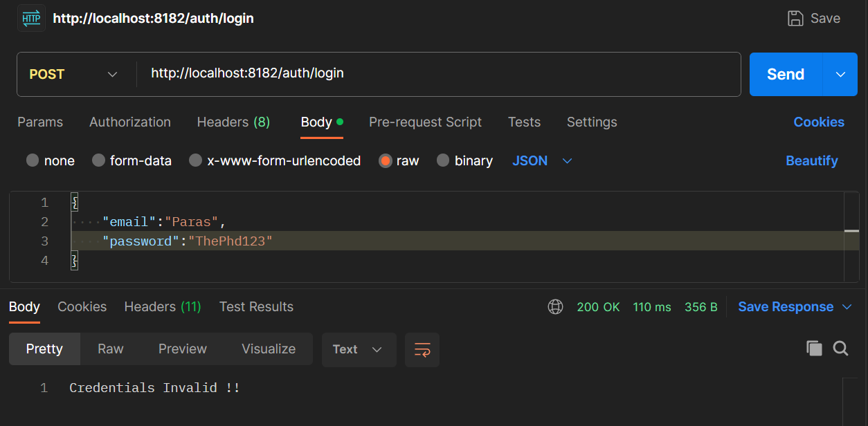Click the Beautify option for JSON body
The height and width of the screenshot is (426, 868).
(x=811, y=160)
